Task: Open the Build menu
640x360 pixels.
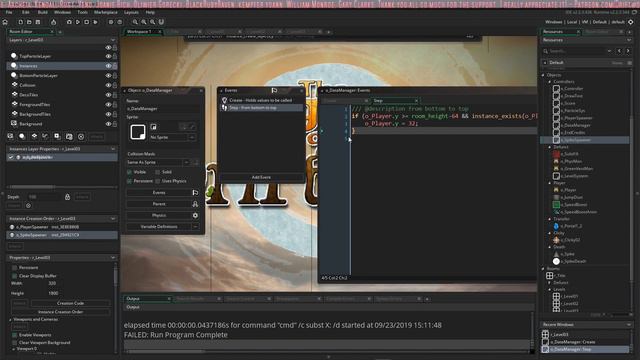Action: [x=42, y=12]
